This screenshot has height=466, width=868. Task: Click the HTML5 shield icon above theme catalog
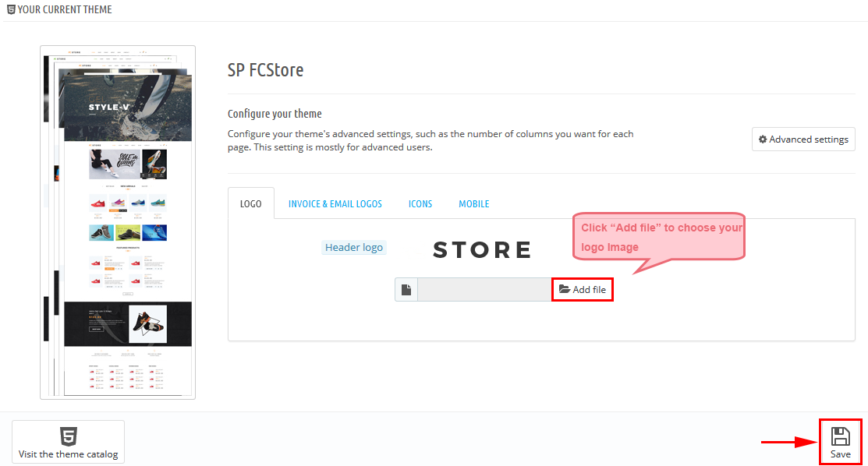[68, 436]
